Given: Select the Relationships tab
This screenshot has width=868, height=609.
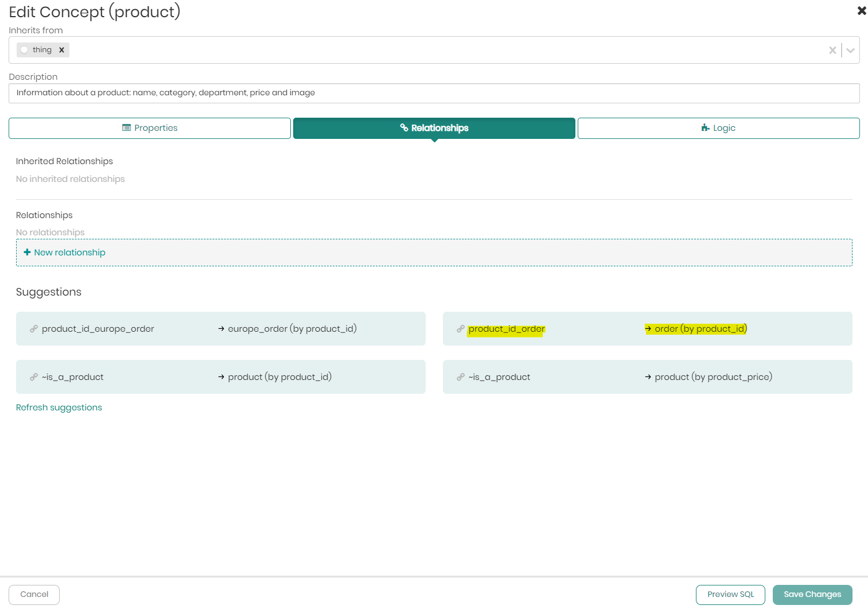Looking at the screenshot, I should click(434, 128).
